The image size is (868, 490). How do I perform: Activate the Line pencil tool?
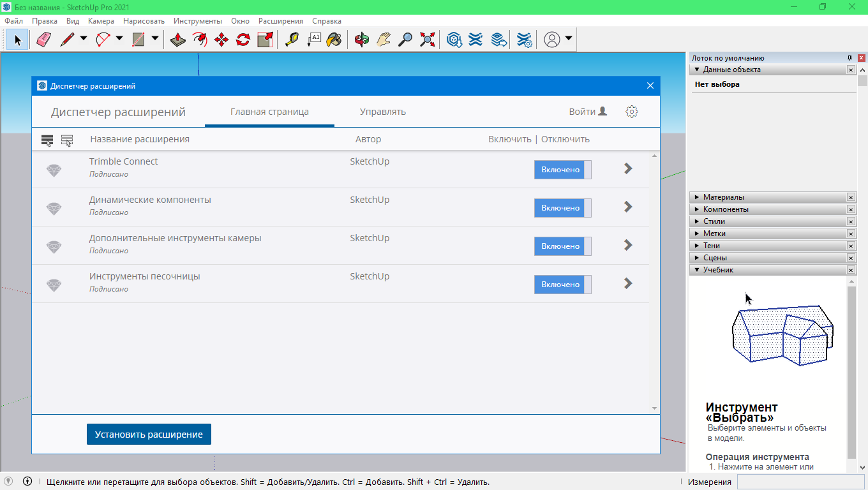(x=67, y=40)
